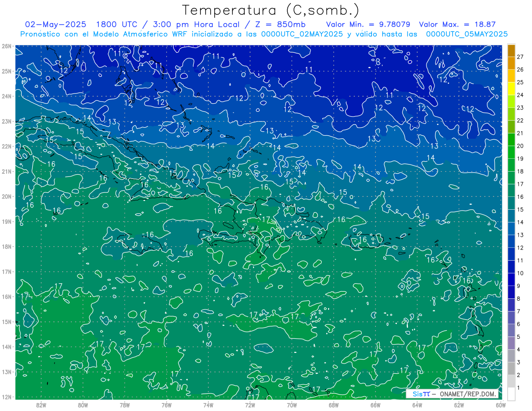Click the yellow swatch in the color scale
Image resolution: width=532 pixels, height=411 pixels.
(511, 89)
